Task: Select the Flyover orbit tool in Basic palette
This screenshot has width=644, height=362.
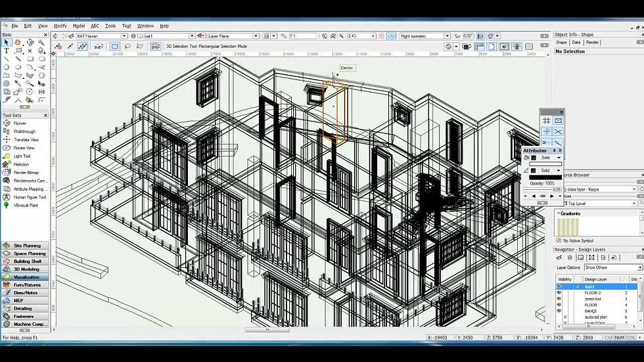Action: [x=30, y=42]
